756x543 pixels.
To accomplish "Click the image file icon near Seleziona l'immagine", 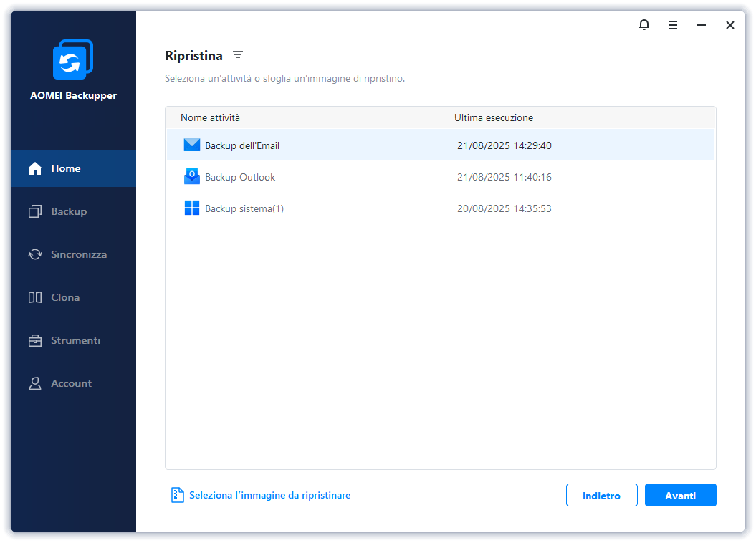I will 178,495.
